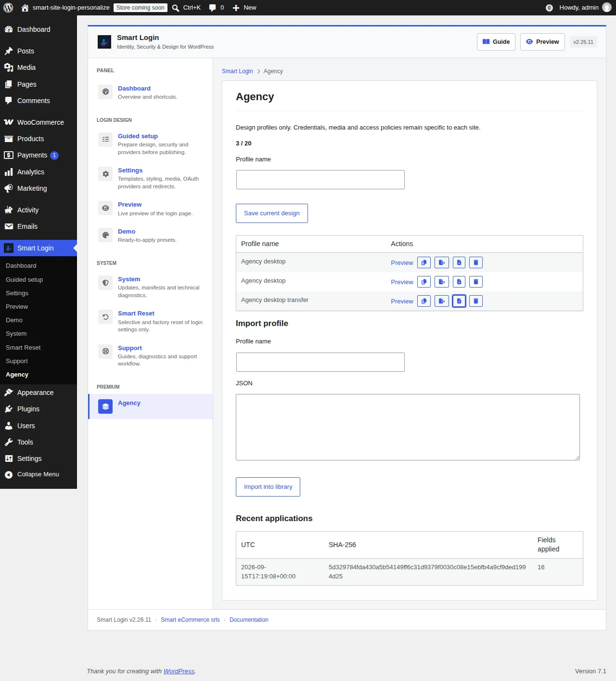Screen dimensions: 616x681
Task: Open the Ctrl+K search magnifier icon
Action: 176,8
